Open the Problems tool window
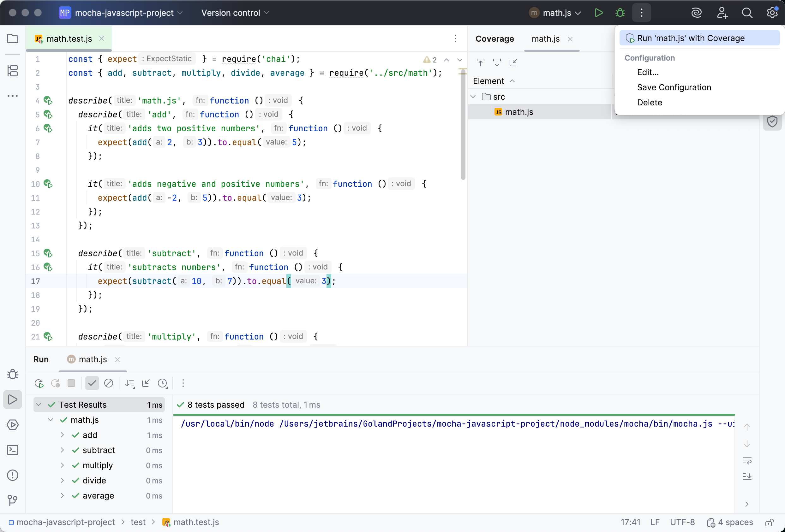The image size is (785, 532). (x=13, y=475)
